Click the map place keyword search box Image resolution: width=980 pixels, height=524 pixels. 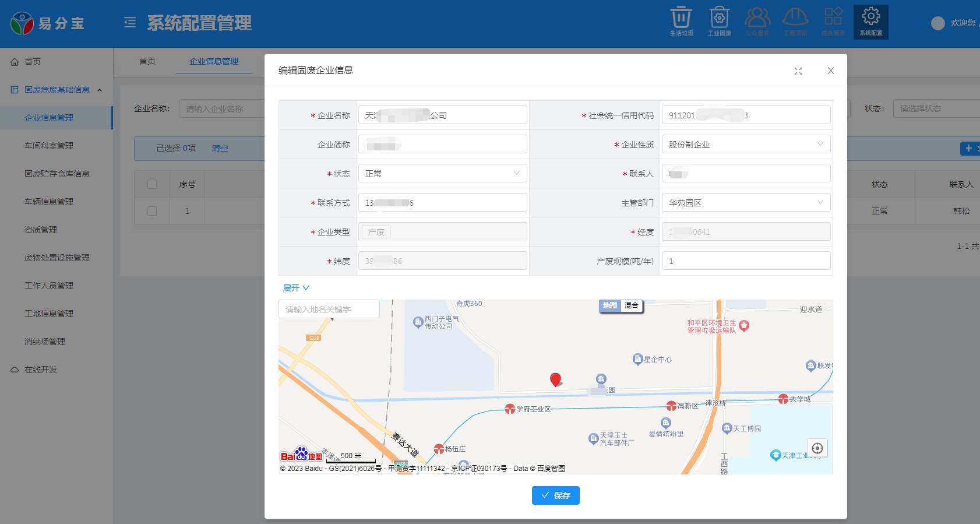click(x=329, y=310)
